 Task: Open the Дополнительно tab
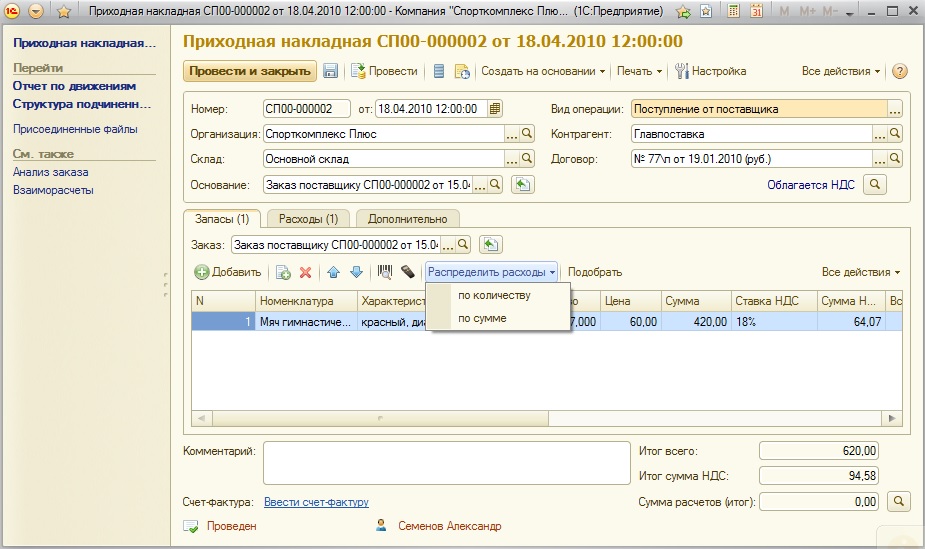[x=406, y=219]
